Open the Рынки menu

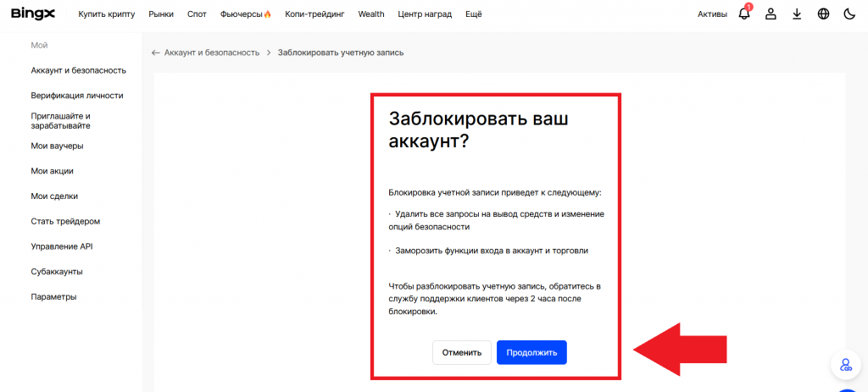161,14
